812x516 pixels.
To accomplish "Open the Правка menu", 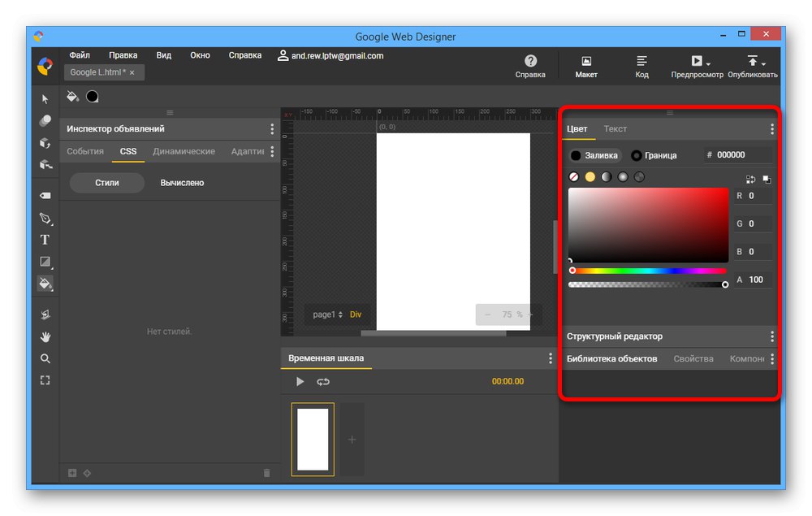I will [x=123, y=55].
